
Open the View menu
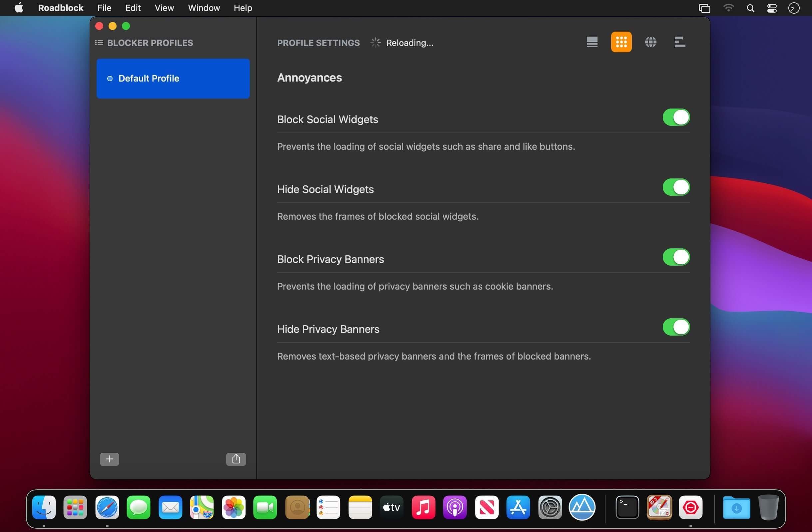pos(164,8)
